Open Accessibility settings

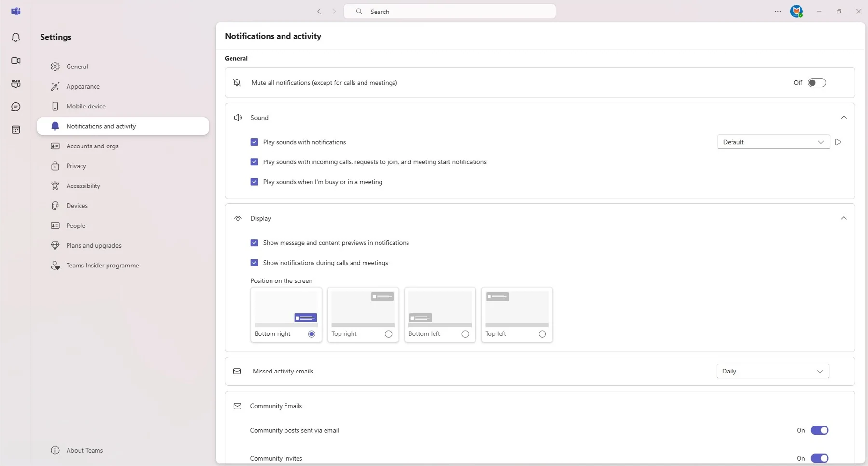tap(123, 186)
